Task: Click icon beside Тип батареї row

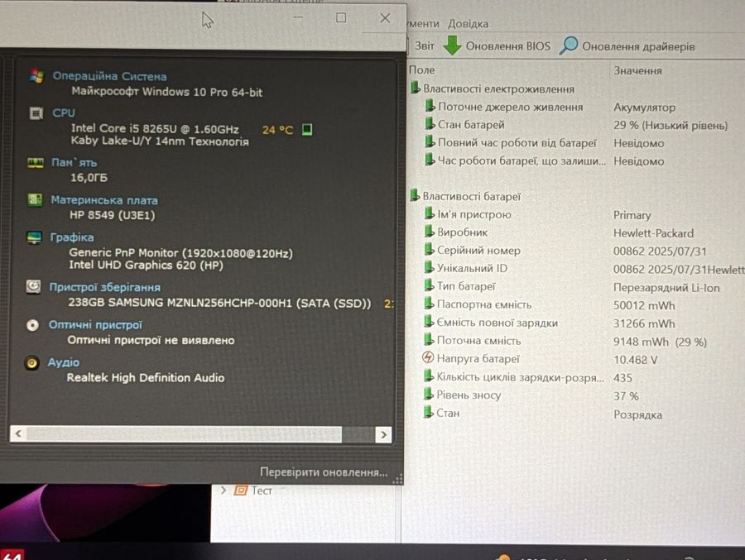Action: click(429, 285)
